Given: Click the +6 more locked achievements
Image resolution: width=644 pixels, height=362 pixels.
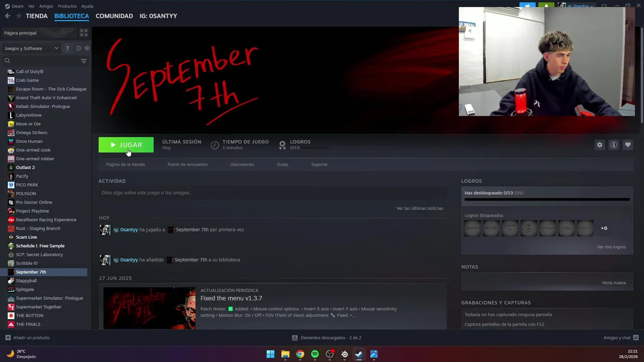Looking at the screenshot, I should click(604, 228).
